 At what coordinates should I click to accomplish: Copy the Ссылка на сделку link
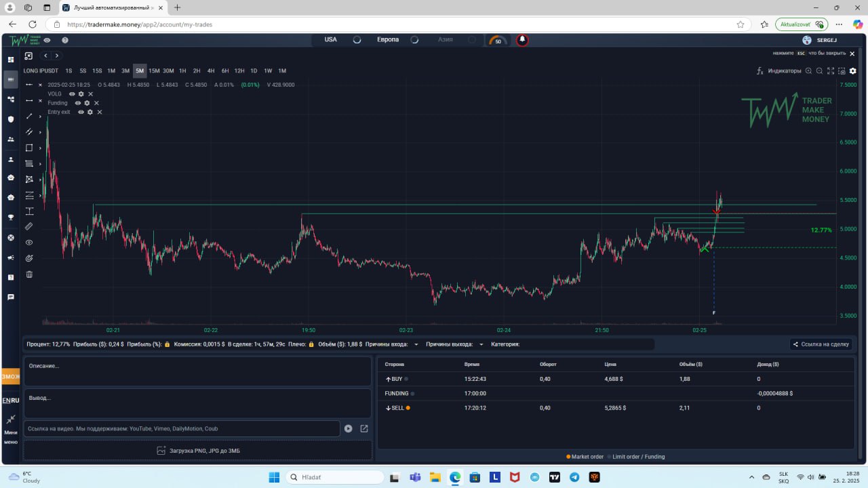click(x=821, y=344)
